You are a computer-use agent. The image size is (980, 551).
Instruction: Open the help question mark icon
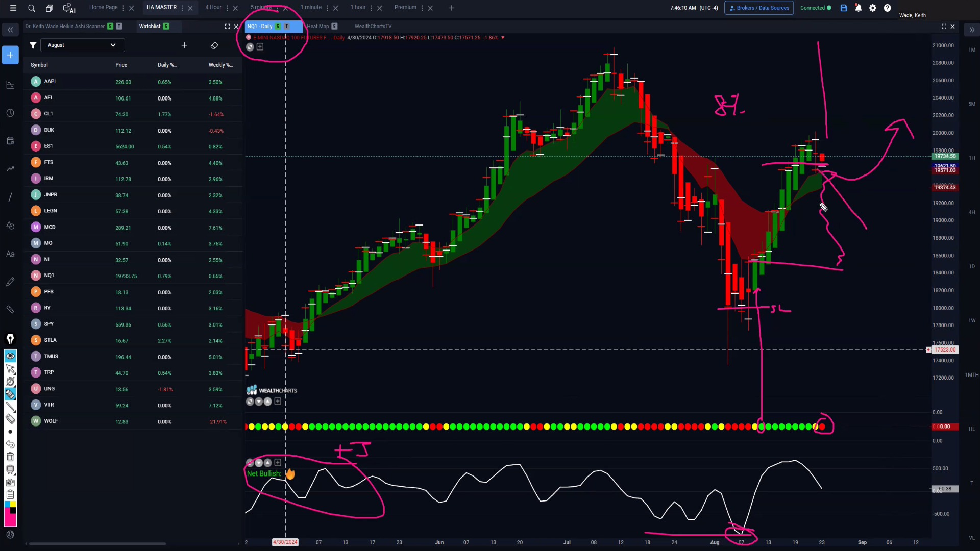point(888,8)
